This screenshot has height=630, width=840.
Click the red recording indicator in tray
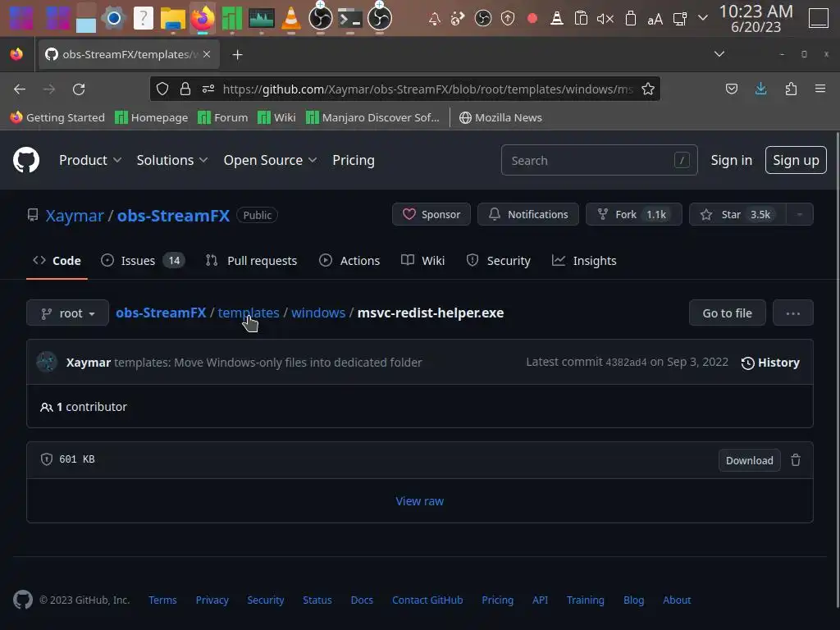coord(532,19)
